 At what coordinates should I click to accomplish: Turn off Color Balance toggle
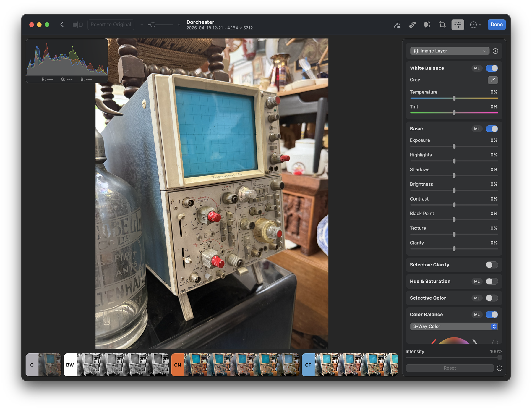click(x=492, y=315)
